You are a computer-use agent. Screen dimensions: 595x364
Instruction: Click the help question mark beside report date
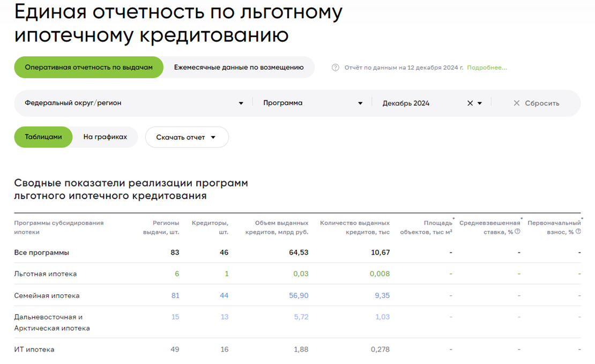tap(335, 68)
